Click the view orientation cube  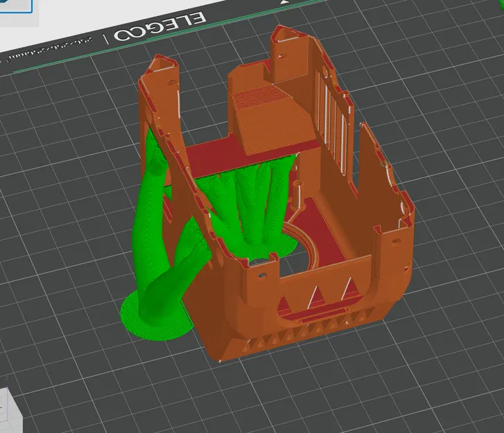click(11, 411)
